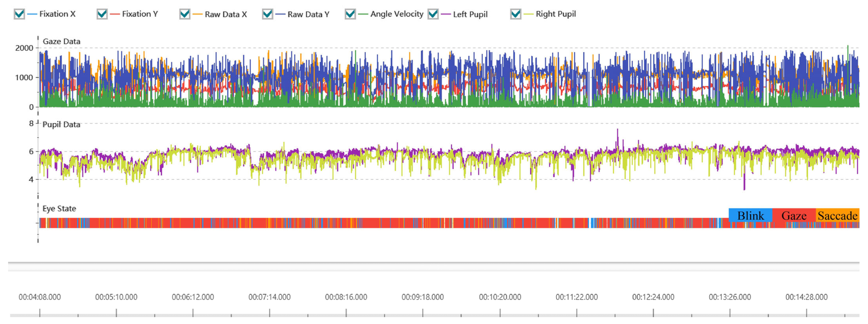Click the 8 axis value in Pupil Data

(31, 123)
